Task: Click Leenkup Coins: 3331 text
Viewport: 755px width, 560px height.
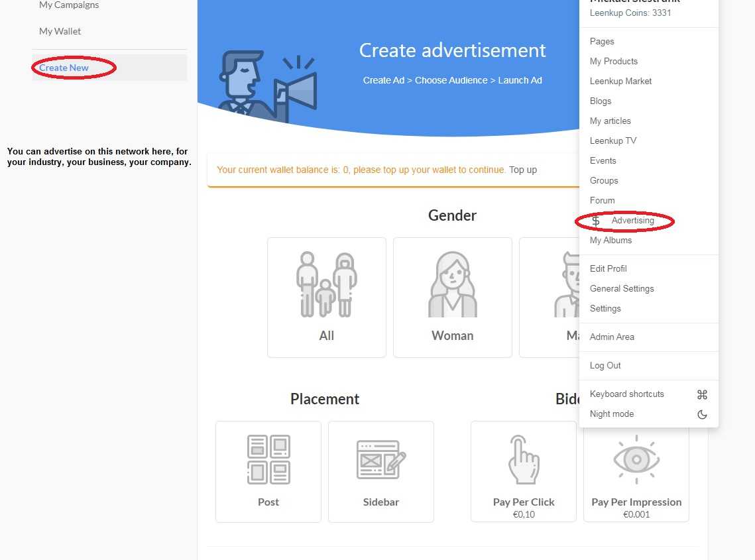Action: (630, 13)
